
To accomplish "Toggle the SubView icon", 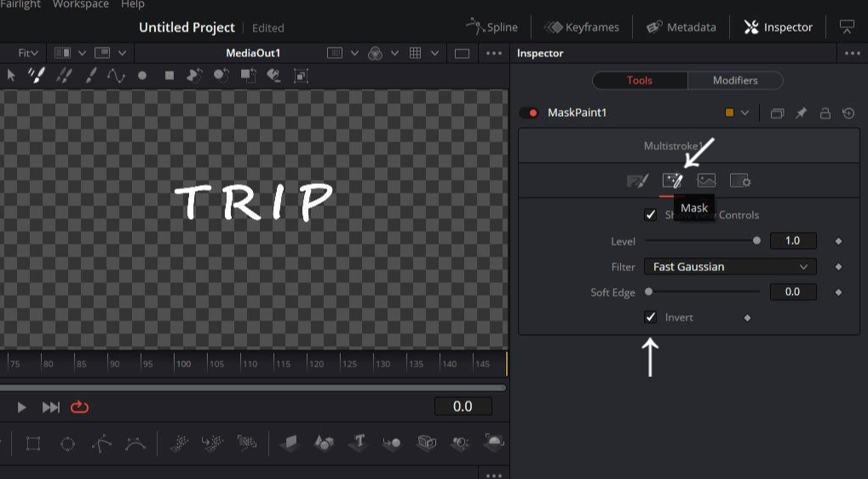I will [102, 53].
